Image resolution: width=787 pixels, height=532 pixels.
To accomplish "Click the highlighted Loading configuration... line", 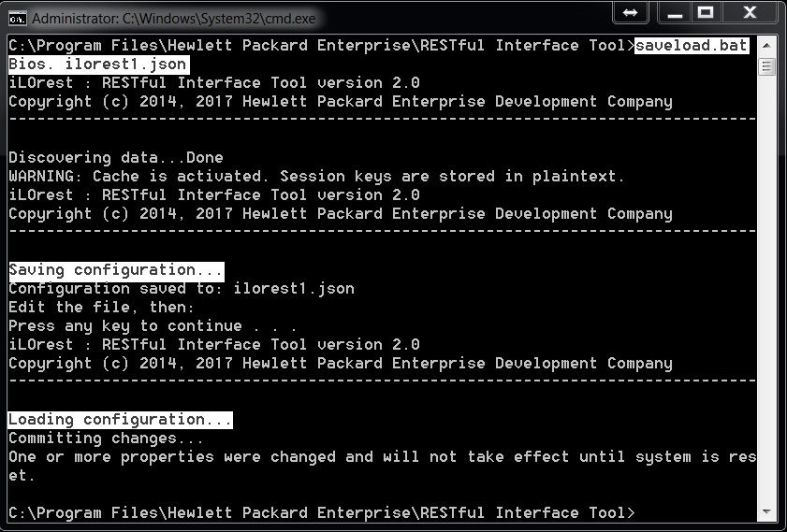I will click(121, 420).
